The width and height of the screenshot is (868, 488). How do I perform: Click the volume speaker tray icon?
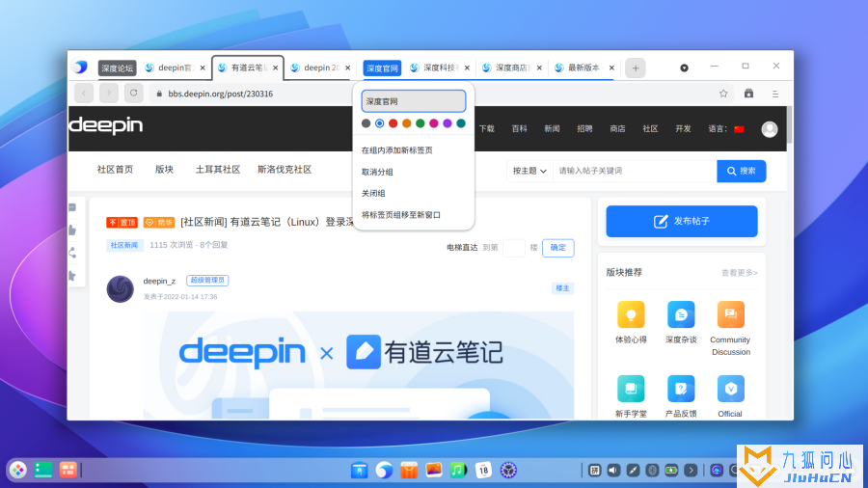pos(614,471)
